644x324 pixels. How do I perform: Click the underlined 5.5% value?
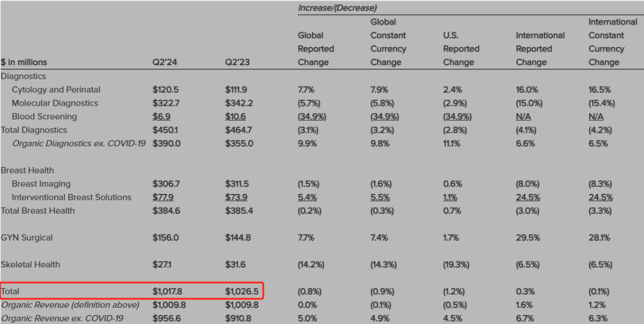[x=380, y=197]
